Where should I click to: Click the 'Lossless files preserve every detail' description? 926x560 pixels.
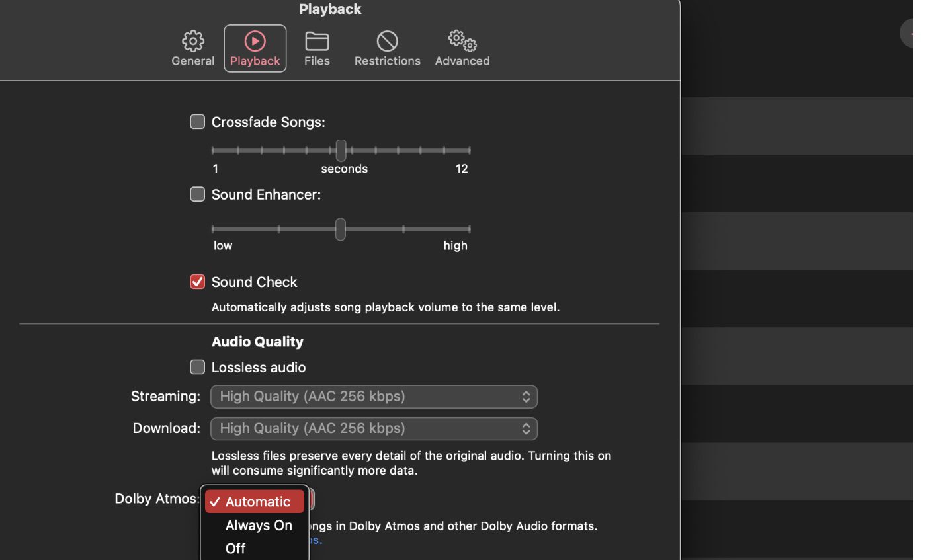[411, 463]
